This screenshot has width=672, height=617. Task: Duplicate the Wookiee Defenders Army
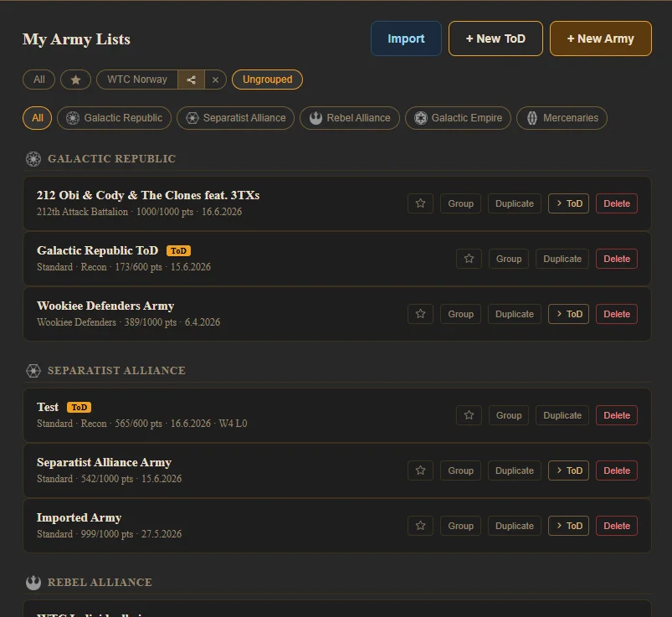point(515,314)
